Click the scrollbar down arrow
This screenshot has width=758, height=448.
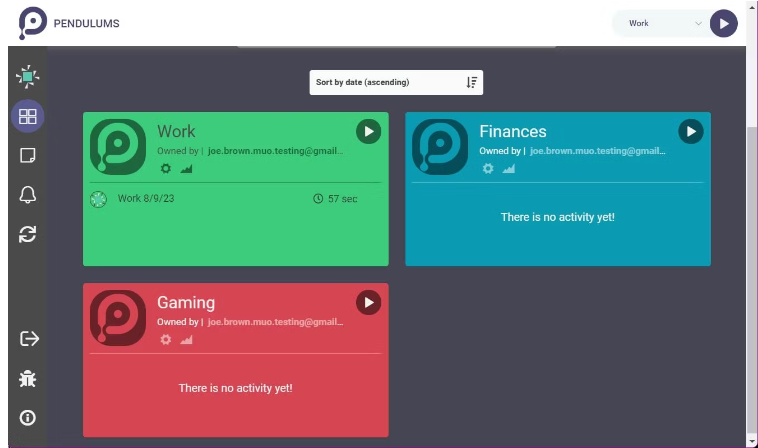point(752,441)
